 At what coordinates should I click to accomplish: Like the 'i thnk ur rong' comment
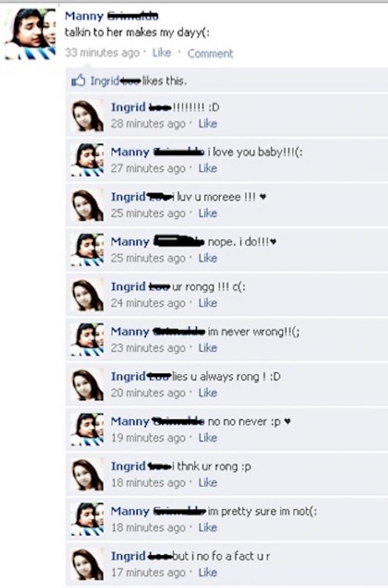click(208, 483)
